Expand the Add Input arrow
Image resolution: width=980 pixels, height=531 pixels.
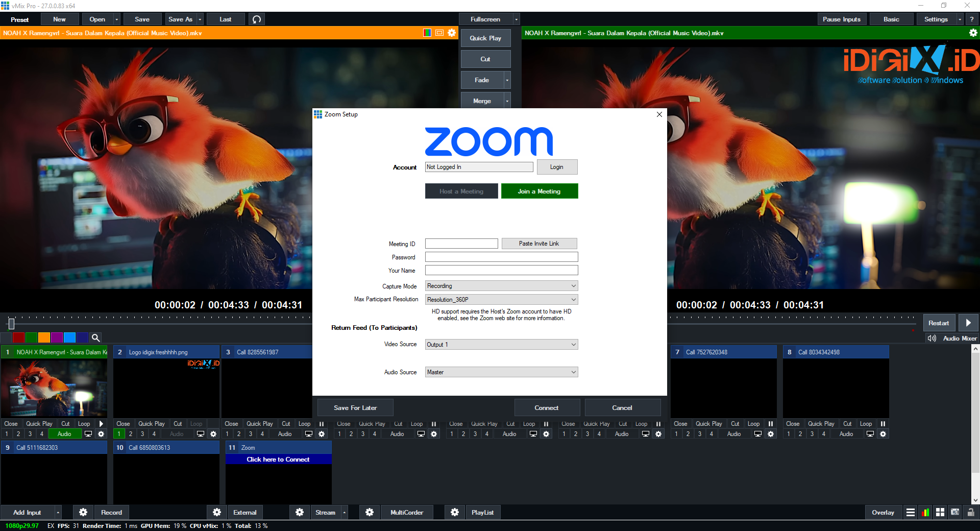(x=58, y=512)
